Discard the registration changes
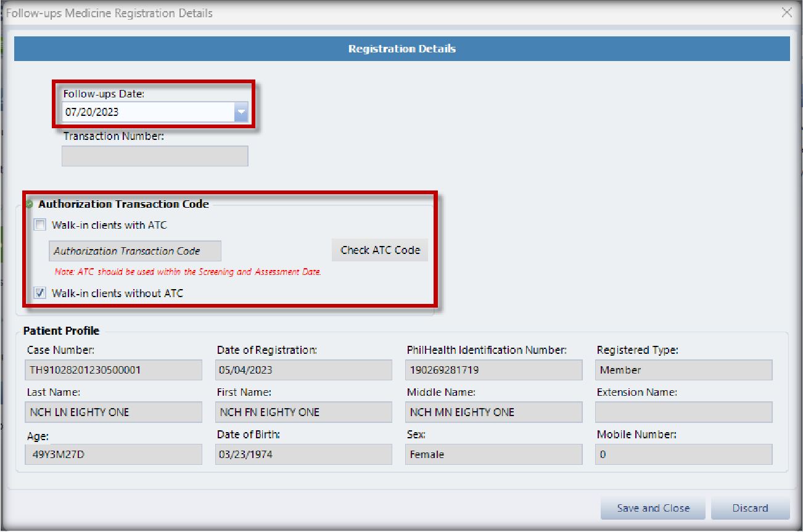Viewport: 803px width, 532px height. tap(750, 509)
